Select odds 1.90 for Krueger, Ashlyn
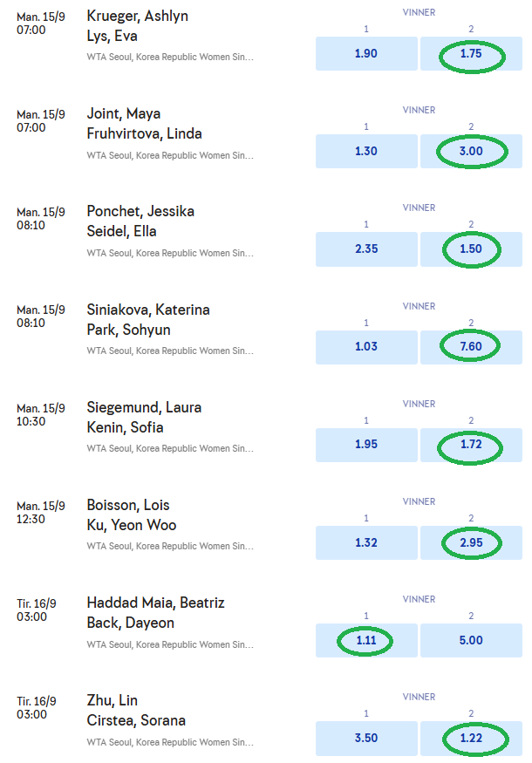Image resolution: width=532 pixels, height=763 pixels. 365,53
